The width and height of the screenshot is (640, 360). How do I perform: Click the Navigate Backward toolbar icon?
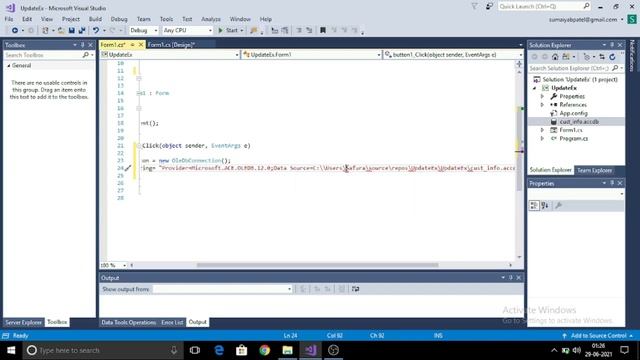click(x=15, y=30)
